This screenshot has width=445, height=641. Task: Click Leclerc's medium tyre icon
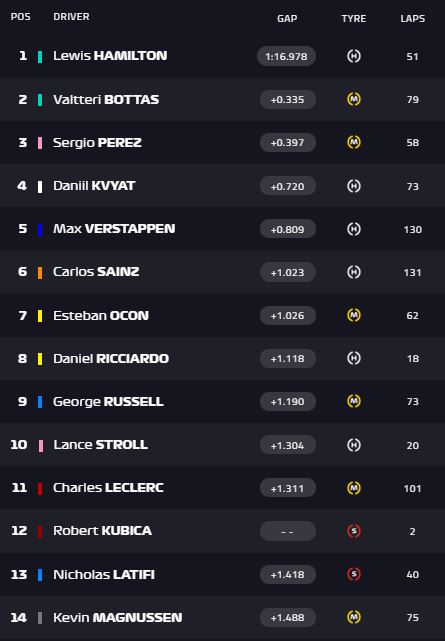354,488
